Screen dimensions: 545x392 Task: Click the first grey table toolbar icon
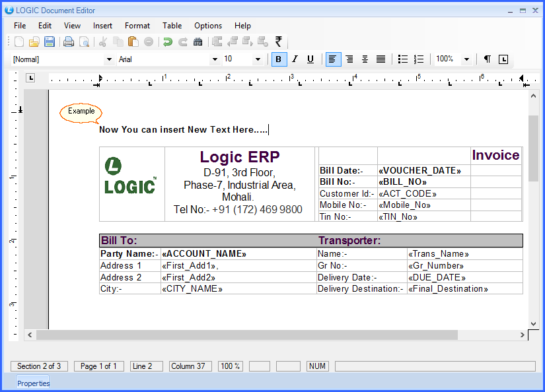coord(217,42)
